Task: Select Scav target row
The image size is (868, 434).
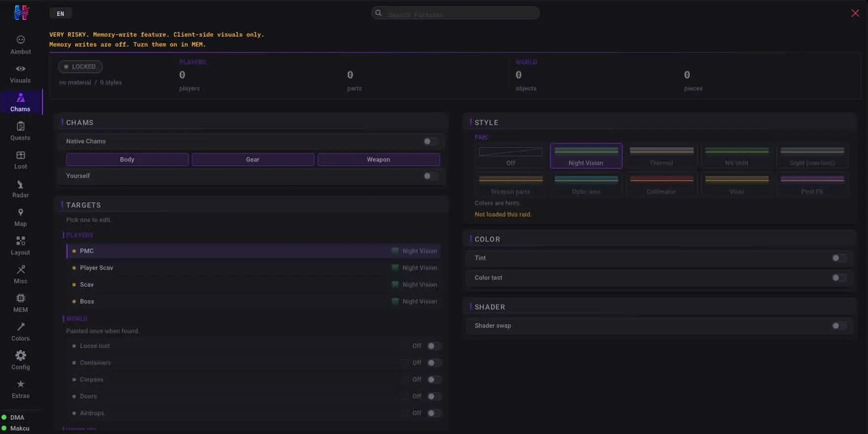Action: point(253,285)
